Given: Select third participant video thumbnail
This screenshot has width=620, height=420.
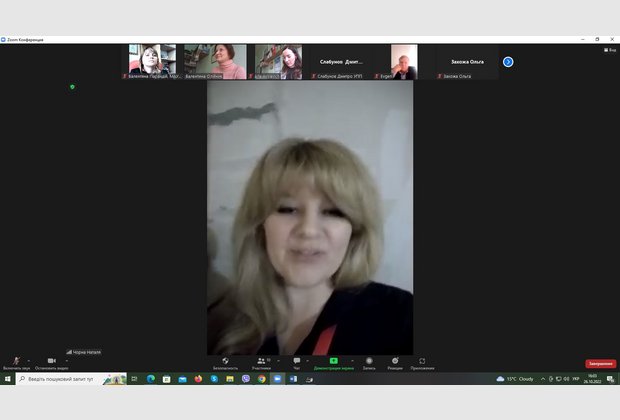Looking at the screenshot, I should (278, 62).
